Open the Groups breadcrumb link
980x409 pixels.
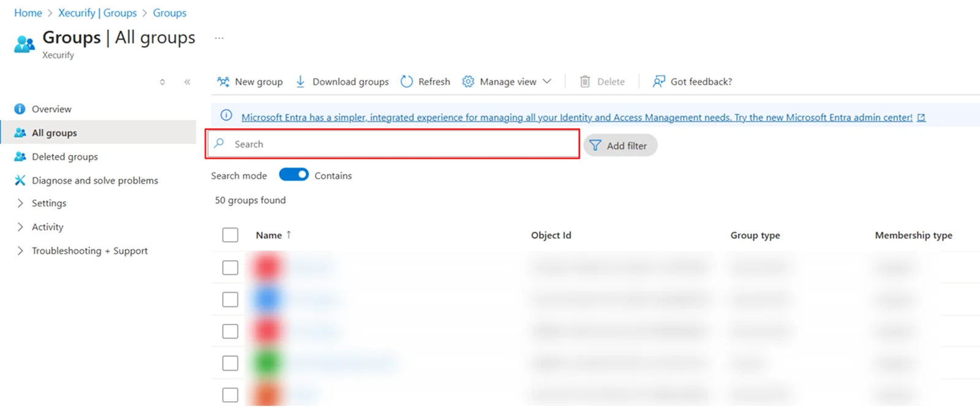(x=170, y=13)
